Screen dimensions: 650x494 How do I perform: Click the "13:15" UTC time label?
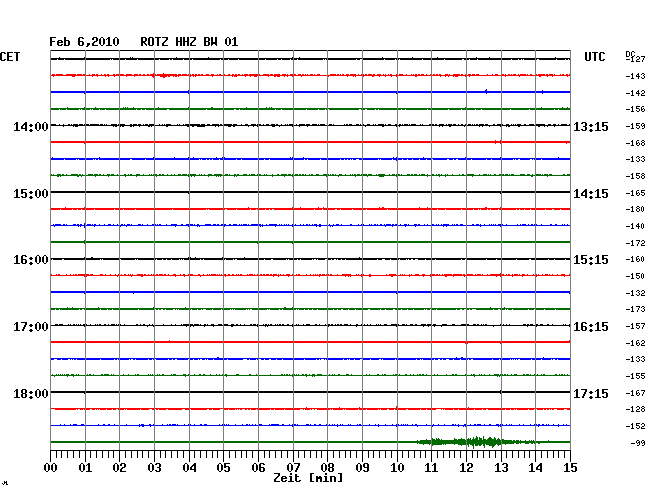point(591,126)
